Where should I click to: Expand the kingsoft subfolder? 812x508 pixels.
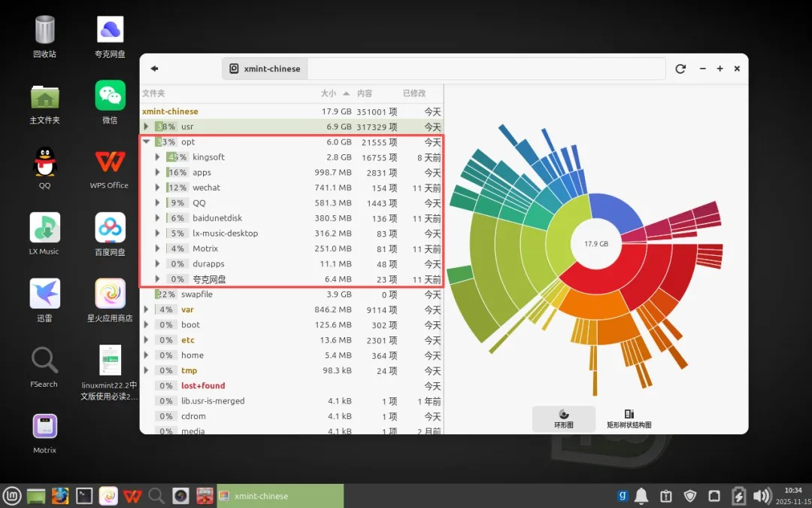(158, 157)
